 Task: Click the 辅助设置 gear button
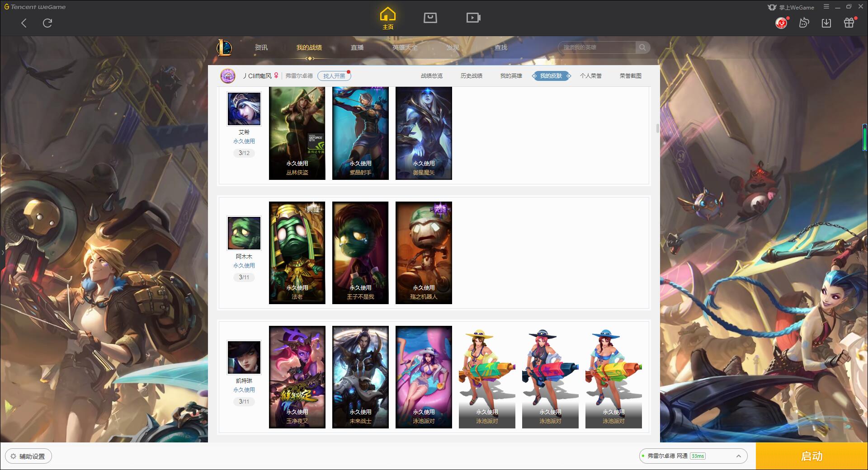click(x=28, y=456)
